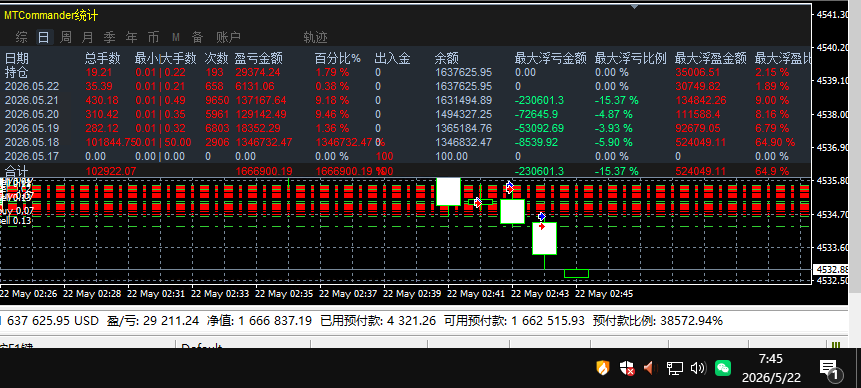Image resolution: width=861 pixels, height=388 pixels.
Task: Click the trade arrow marker near 4535.80 level
Action: click(x=510, y=187)
